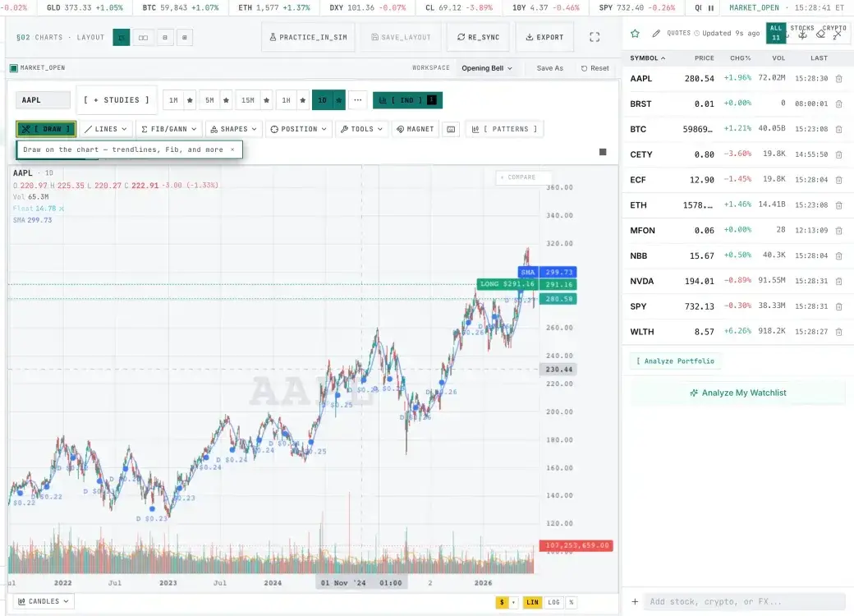The height and width of the screenshot is (616, 854).
Task: Sort watchlist by CHG% column
Action: [x=740, y=57]
